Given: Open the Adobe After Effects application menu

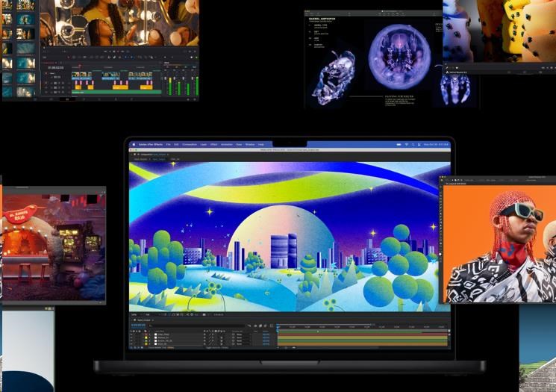Looking at the screenshot, I should point(151,144).
